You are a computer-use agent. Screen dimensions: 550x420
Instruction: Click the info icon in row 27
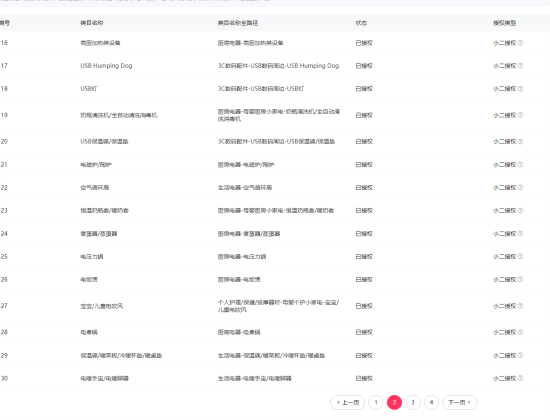(x=521, y=306)
